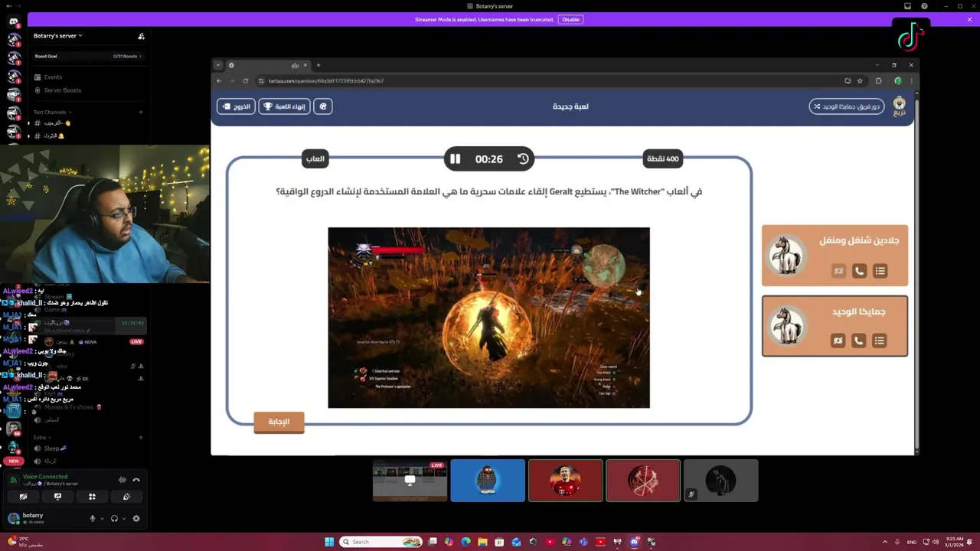
Task: Select the muted grey participant tile
Action: tap(720, 481)
